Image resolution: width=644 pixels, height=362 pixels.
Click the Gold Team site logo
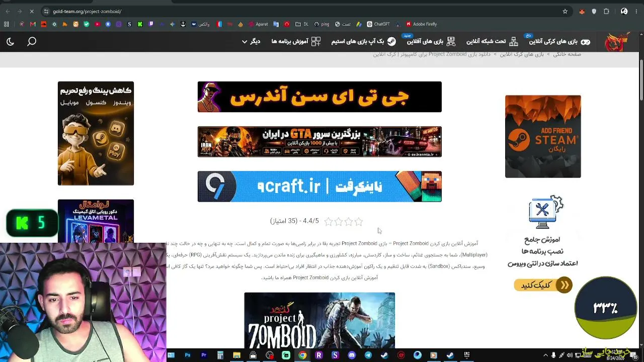point(616,42)
